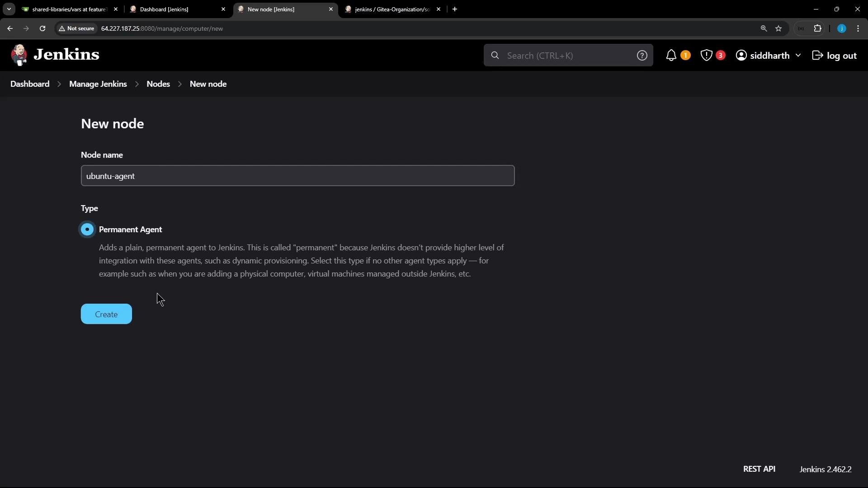The image size is (868, 488).
Task: Close the Dashboard [Jenkins] tab
Action: [223, 9]
